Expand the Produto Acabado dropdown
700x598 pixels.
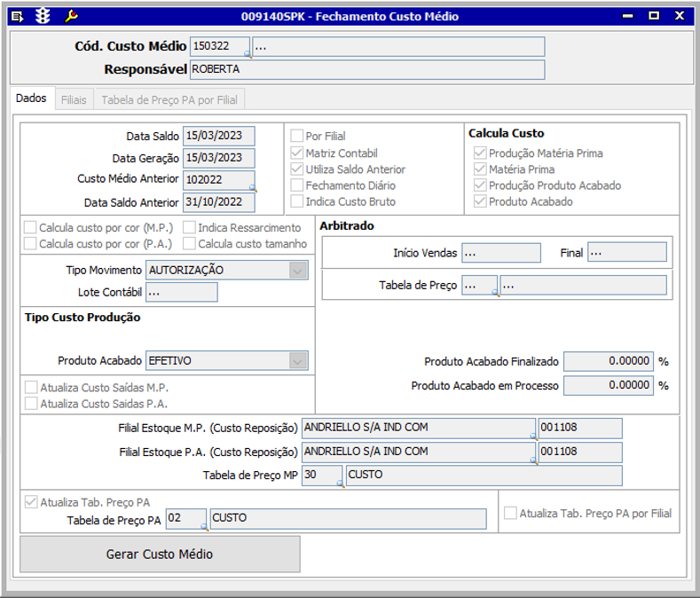(x=298, y=361)
